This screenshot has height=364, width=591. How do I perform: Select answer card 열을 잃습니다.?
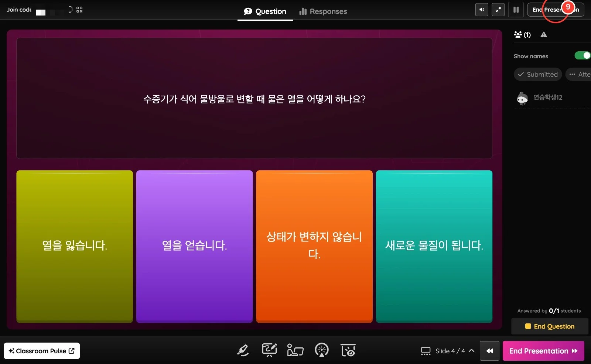75,246
